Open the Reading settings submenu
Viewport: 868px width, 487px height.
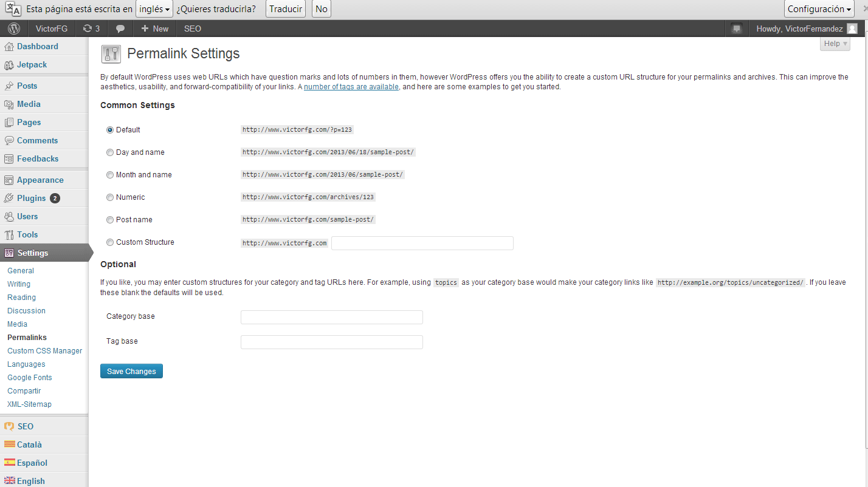pos(21,298)
